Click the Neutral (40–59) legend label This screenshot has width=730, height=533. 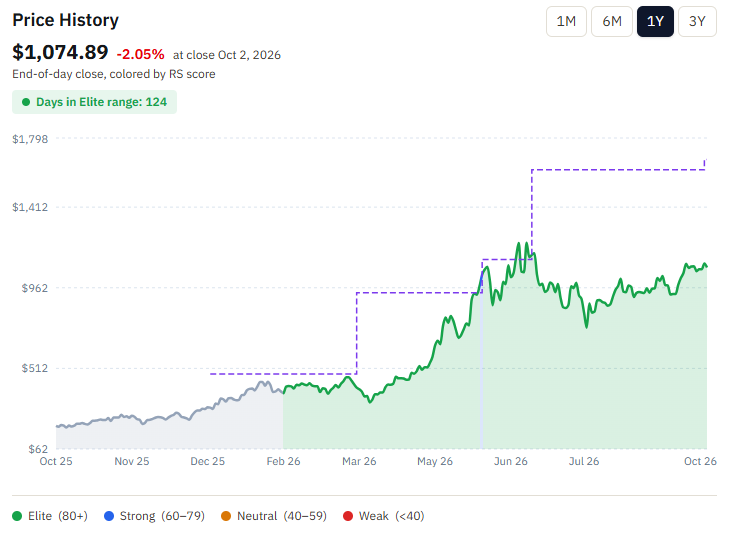[282, 516]
